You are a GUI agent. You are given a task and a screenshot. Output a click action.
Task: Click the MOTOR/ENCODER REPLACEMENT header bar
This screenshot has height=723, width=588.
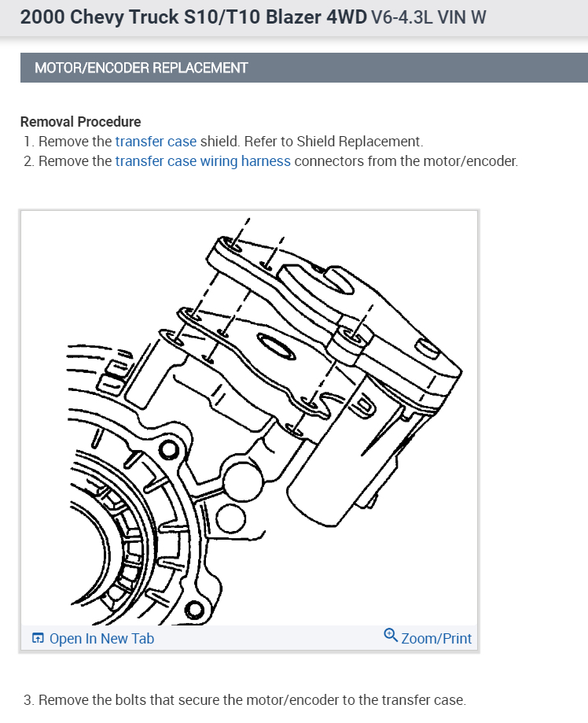(304, 68)
